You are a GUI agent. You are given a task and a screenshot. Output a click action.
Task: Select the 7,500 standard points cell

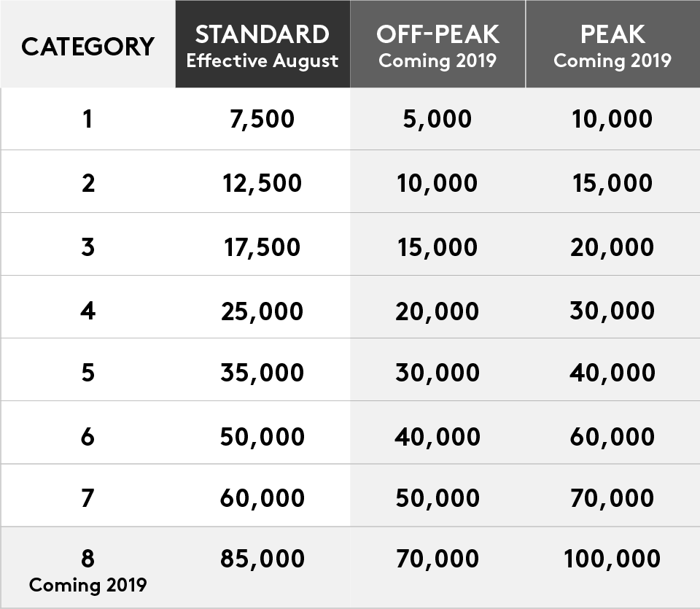[x=262, y=119]
